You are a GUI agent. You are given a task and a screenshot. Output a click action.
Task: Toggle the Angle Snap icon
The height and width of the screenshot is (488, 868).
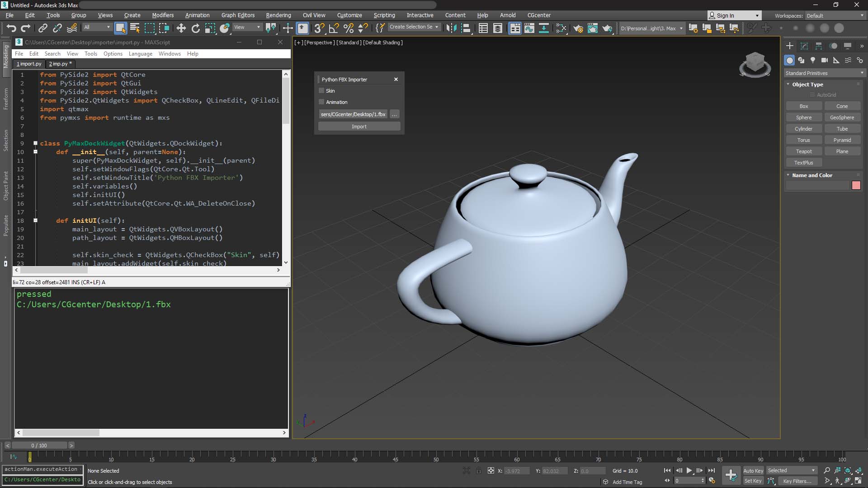click(x=334, y=28)
